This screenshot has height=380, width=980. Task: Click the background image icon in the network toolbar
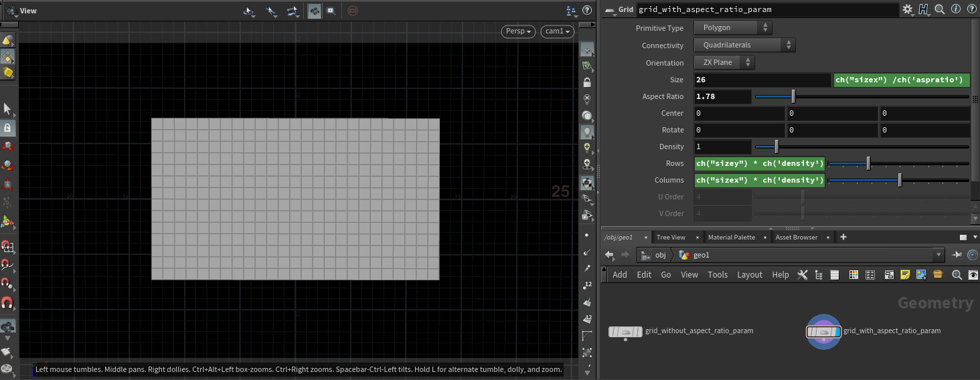(921, 275)
